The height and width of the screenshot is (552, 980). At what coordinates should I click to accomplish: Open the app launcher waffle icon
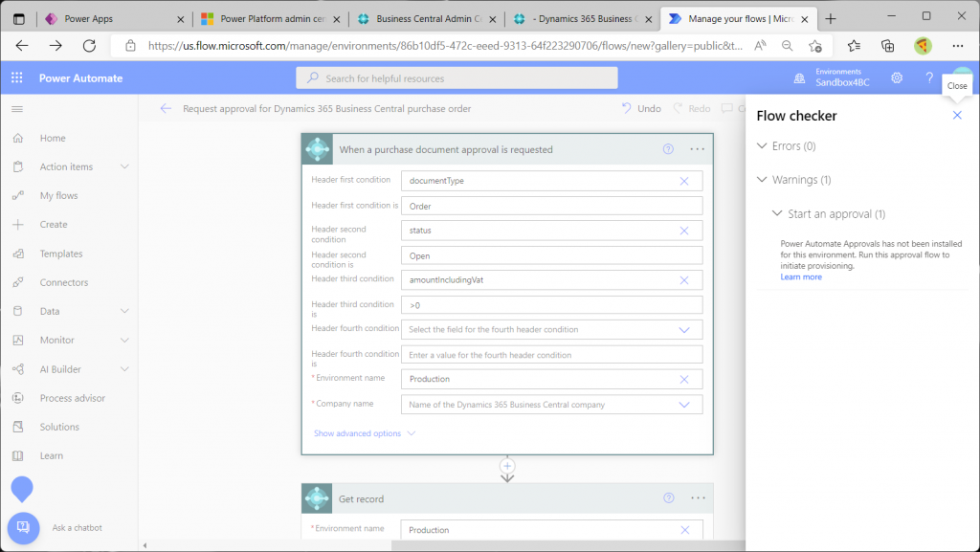pos(17,77)
